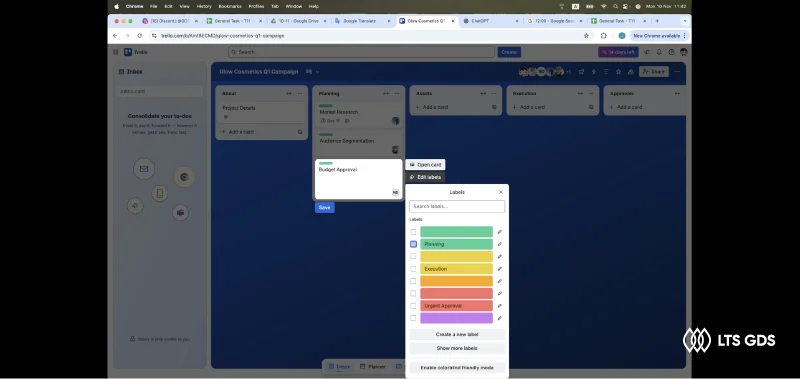800x379 pixels.
Task: Open the power-ups rocket icon on board
Action: tap(582, 72)
